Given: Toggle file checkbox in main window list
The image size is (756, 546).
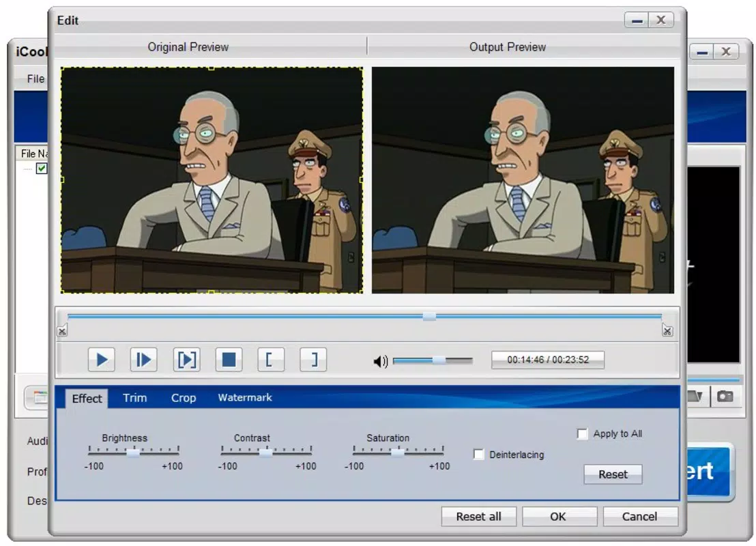Looking at the screenshot, I should [42, 169].
